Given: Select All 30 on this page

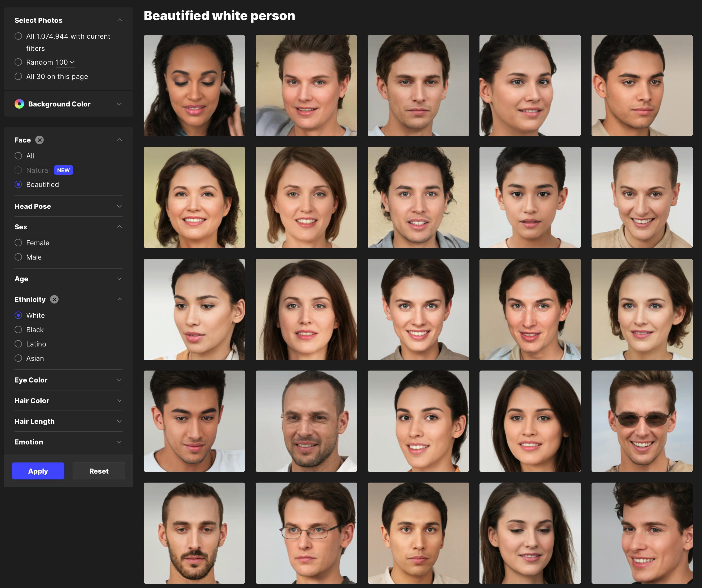Looking at the screenshot, I should pos(18,77).
